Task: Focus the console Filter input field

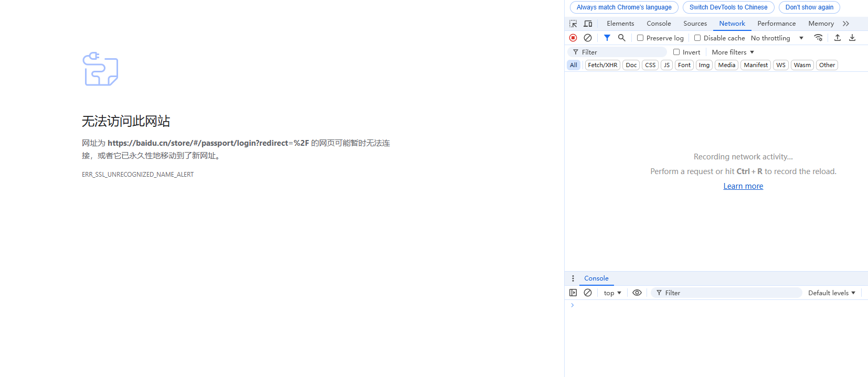Action: click(x=727, y=293)
